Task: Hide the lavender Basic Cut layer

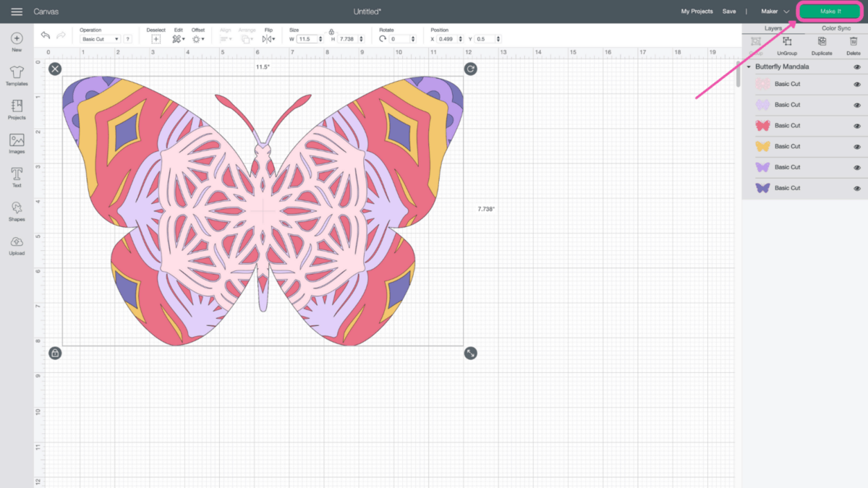Action: (x=857, y=105)
